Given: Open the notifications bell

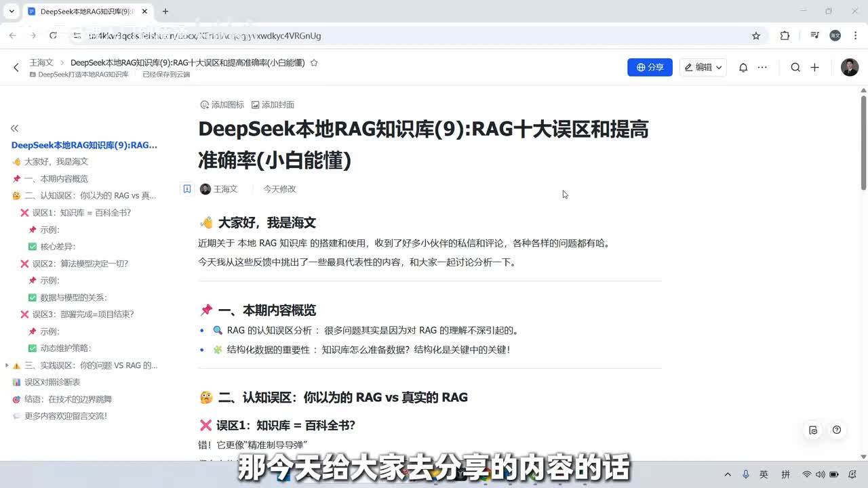Looking at the screenshot, I should point(743,67).
